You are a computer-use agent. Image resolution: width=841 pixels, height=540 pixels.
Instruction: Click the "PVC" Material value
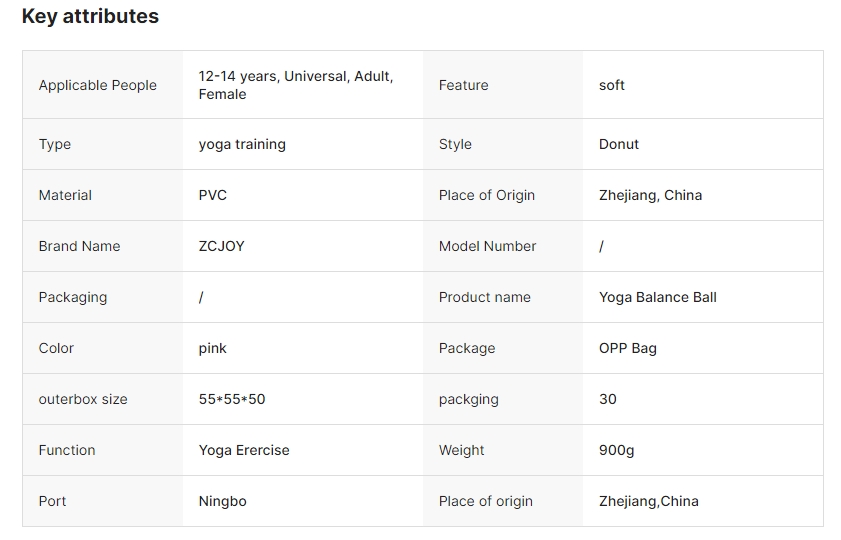pos(213,195)
